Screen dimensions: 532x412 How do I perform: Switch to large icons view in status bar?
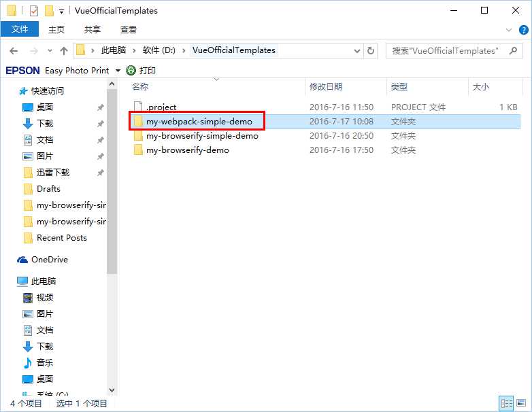click(521, 403)
